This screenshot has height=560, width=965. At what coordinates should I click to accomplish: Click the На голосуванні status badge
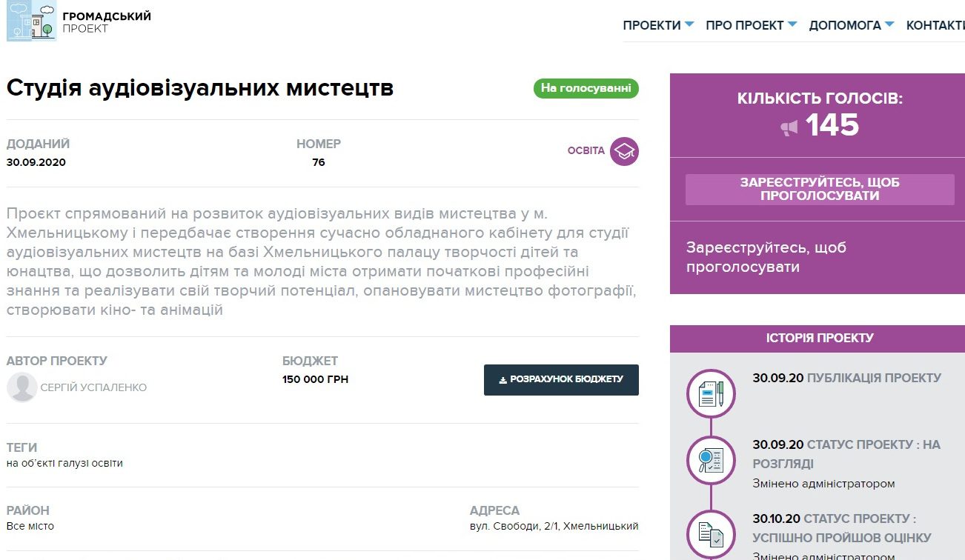586,89
